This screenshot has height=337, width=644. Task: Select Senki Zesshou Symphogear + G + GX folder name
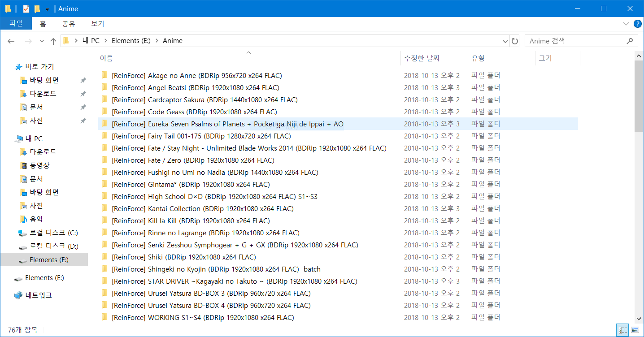235,245
